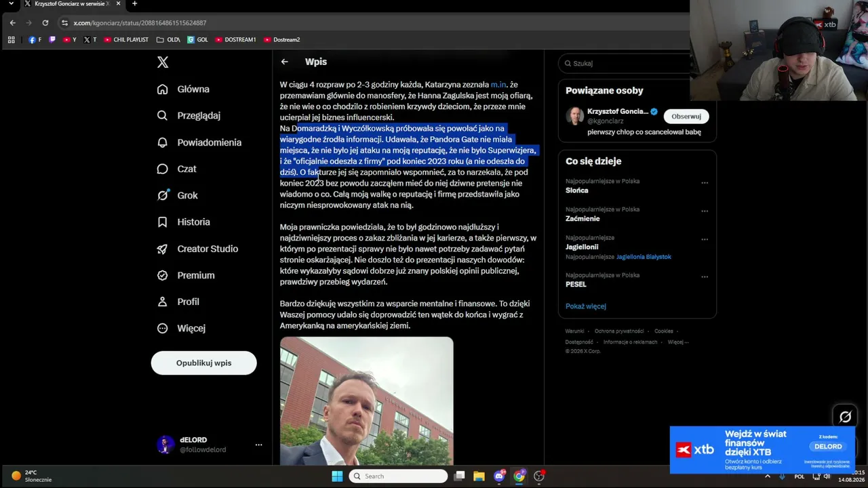Click the X logo in the sidebar
The image size is (868, 488).
click(163, 62)
